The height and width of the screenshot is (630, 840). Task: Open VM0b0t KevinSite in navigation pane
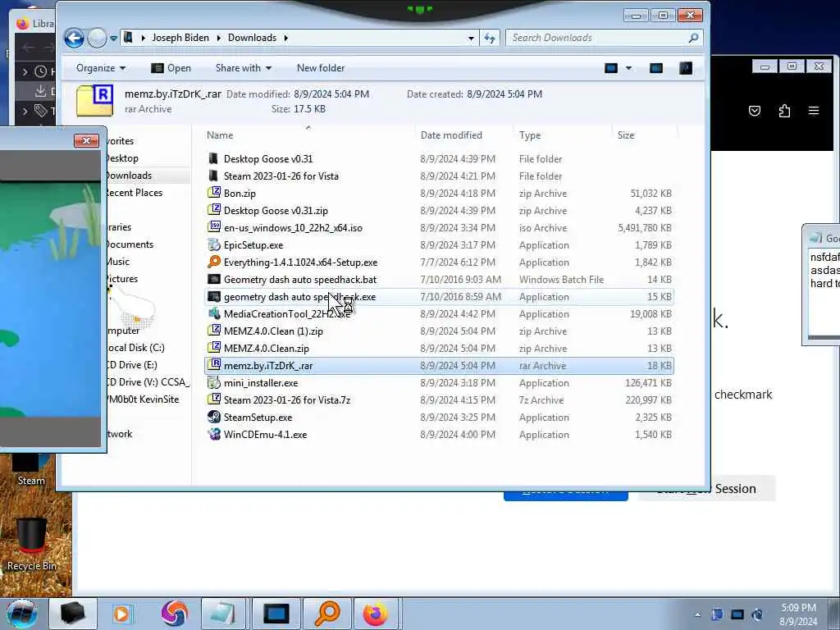point(143,399)
